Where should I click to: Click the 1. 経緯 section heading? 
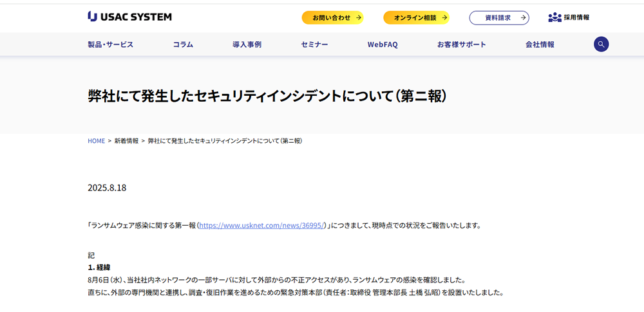99,268
